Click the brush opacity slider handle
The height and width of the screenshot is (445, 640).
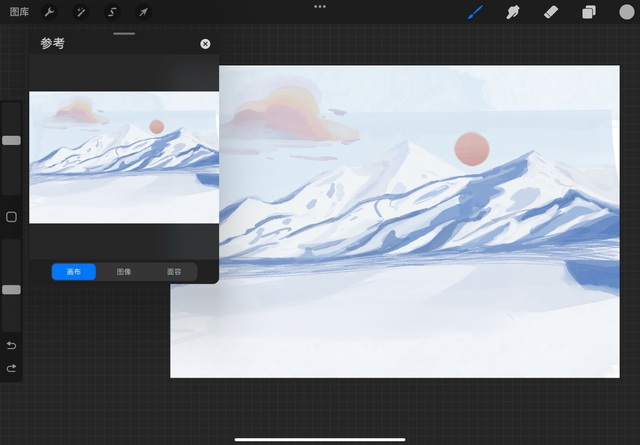[11, 290]
